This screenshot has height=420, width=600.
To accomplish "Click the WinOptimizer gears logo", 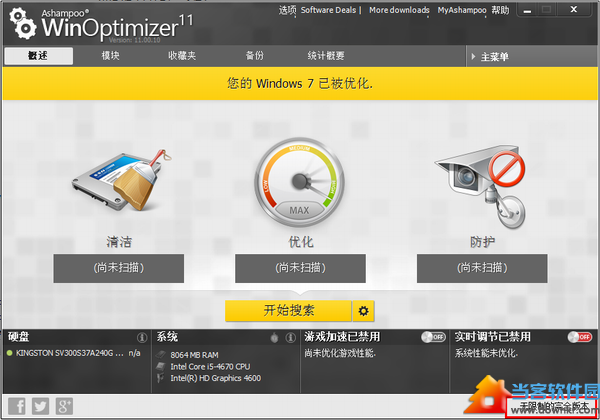I will (23, 24).
